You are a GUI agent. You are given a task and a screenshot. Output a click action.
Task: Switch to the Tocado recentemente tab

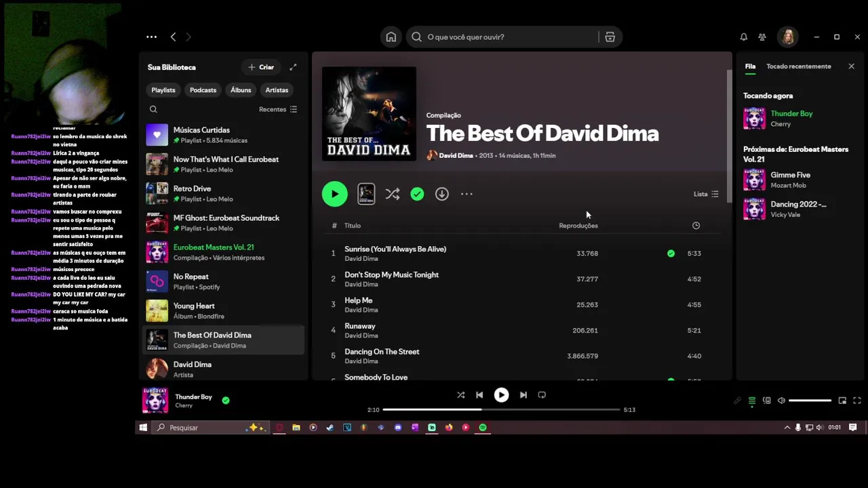point(798,66)
